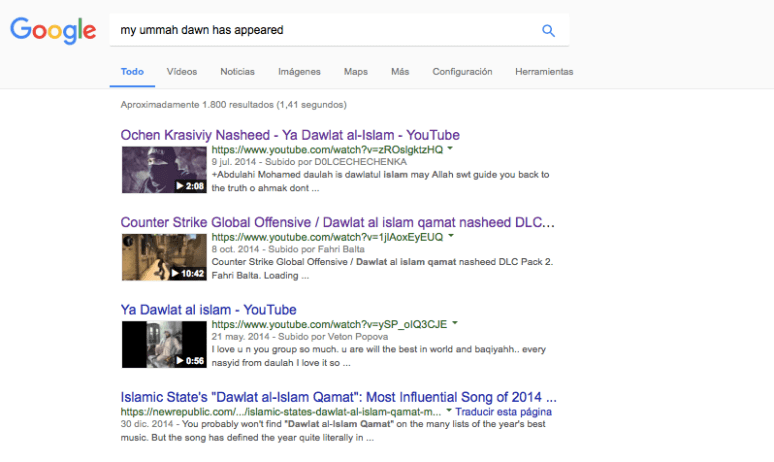Expand URL options for Ya Dawlat al islam
Image resolution: width=774 pixels, height=462 pixels.
tap(456, 324)
